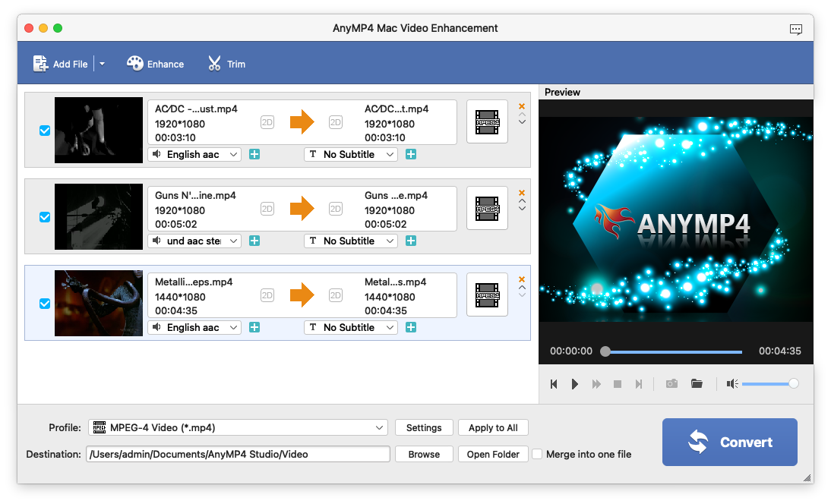Add subtitle to Guns N' video
This screenshot has height=504, width=831.
tap(411, 241)
